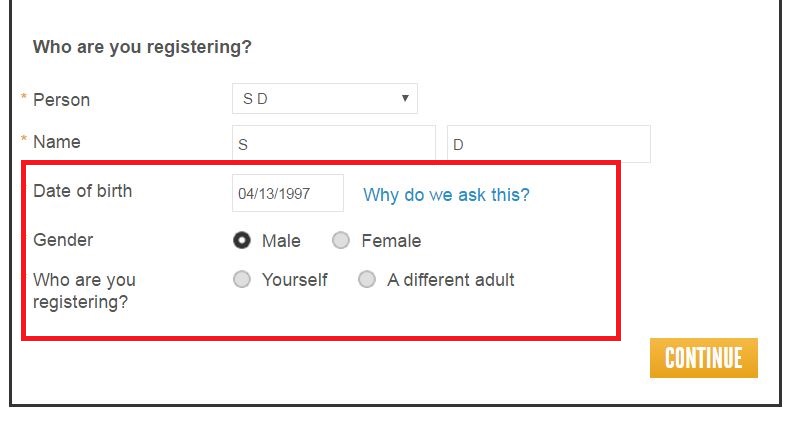Click the Person dropdown arrow
Image resolution: width=801 pixels, height=430 pixels.
405,99
